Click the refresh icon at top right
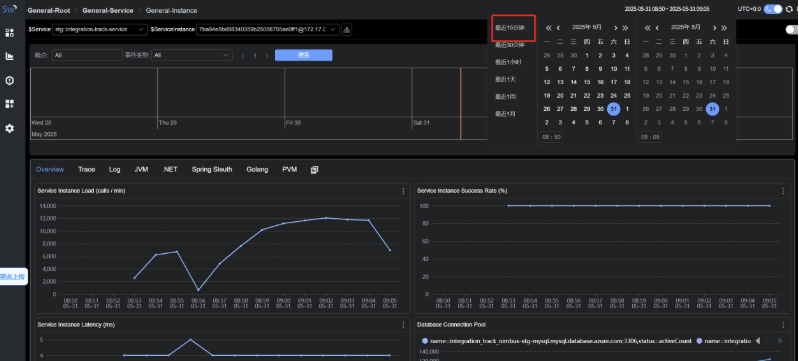The image size is (799, 361). (789, 9)
